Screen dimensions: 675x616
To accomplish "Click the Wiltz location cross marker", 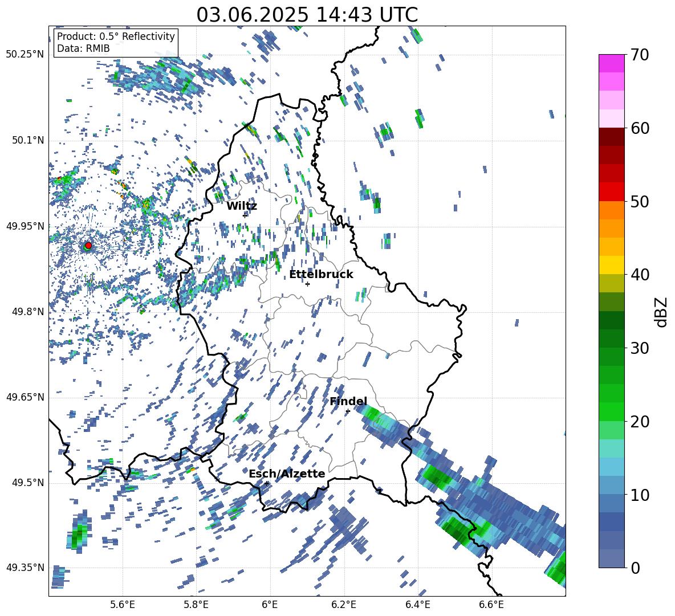I will [245, 215].
